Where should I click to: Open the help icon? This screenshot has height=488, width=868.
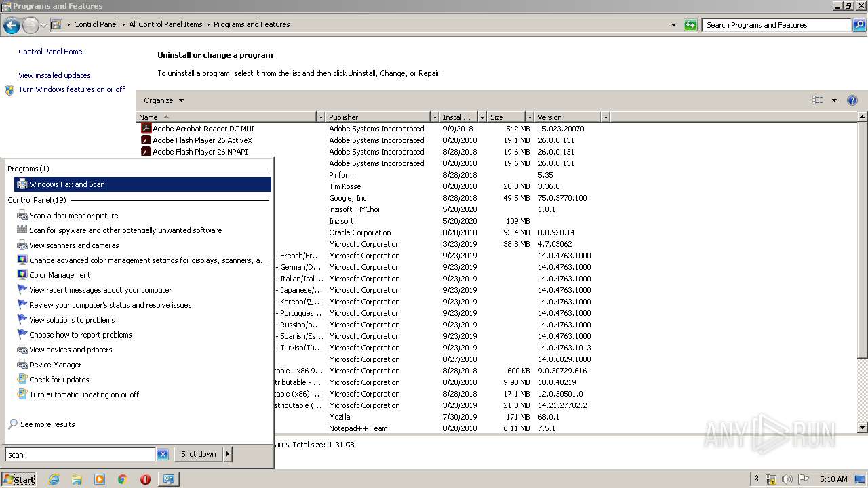point(852,100)
